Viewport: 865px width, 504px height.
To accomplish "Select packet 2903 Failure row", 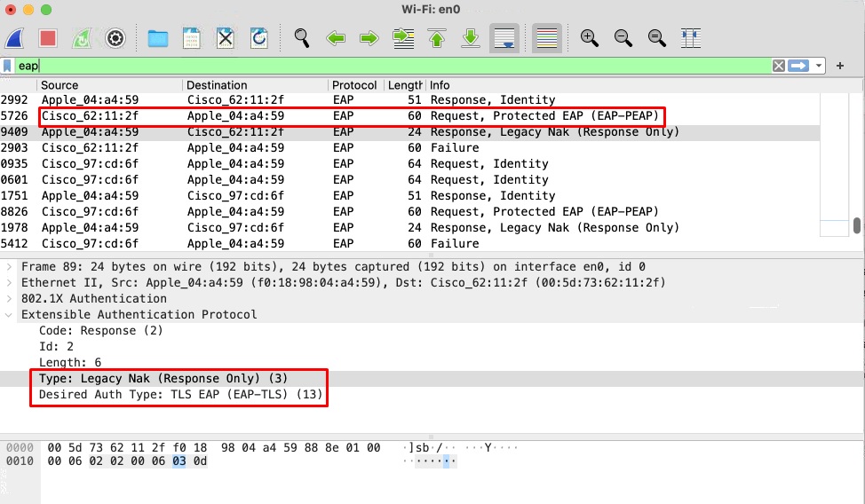I will [x=410, y=148].
